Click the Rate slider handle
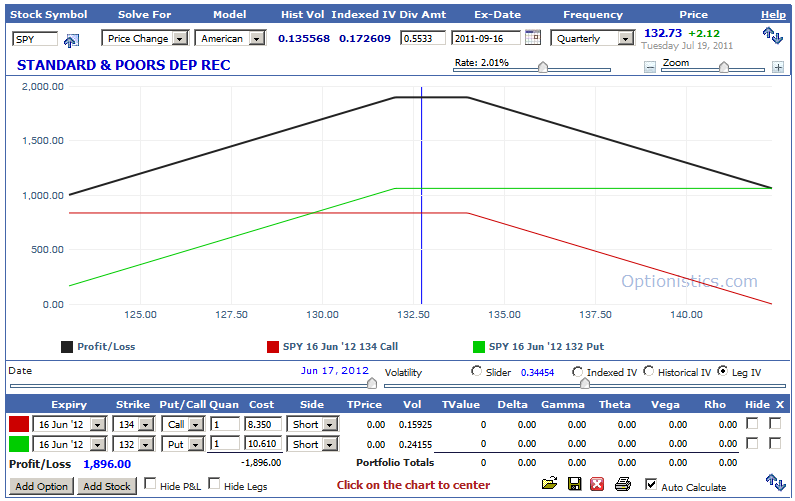 click(543, 67)
